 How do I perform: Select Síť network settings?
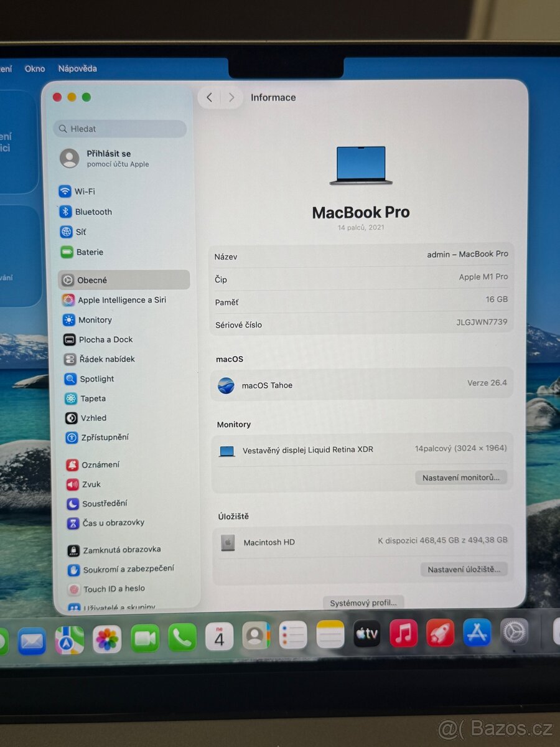click(73, 232)
